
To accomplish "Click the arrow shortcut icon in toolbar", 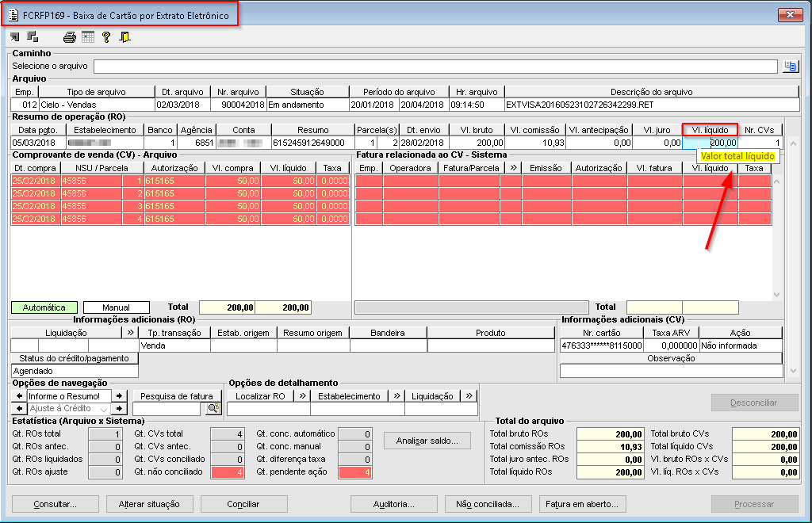I will (14, 36).
